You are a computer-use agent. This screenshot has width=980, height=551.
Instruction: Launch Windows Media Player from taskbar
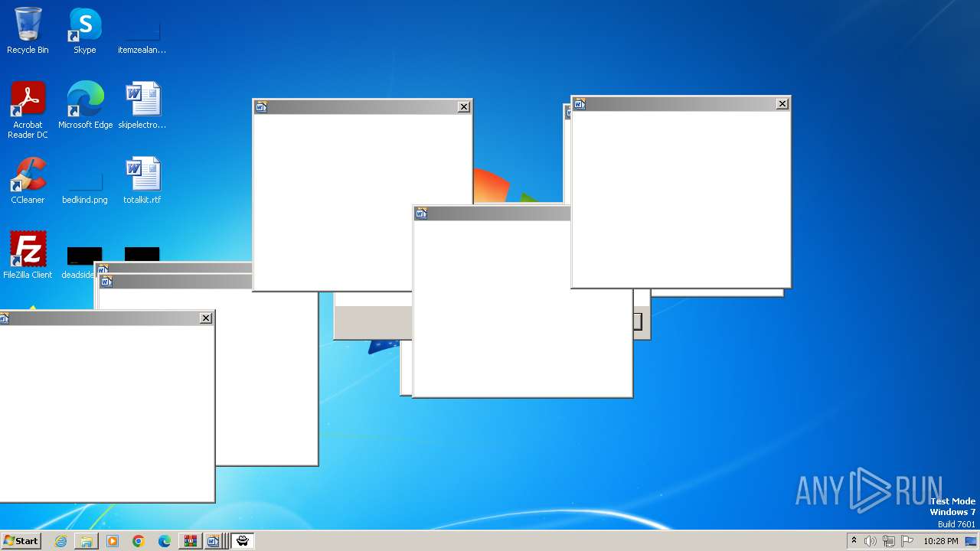pos(113,541)
